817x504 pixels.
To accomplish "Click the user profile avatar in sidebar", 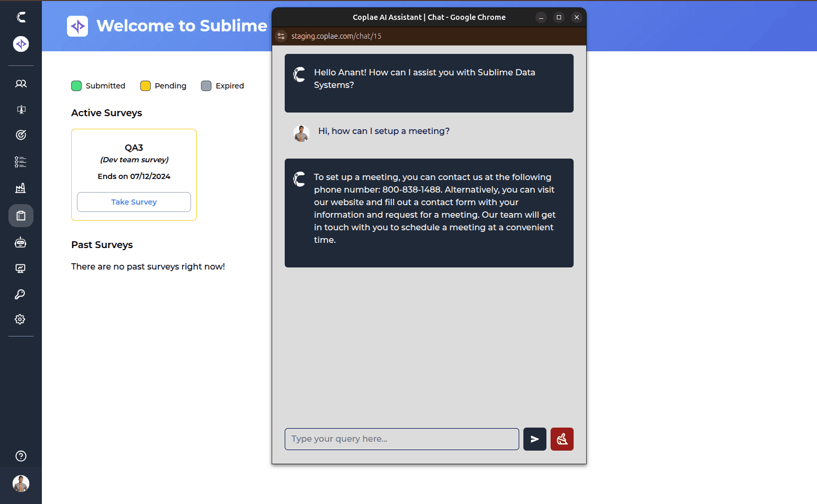I will pos(21,484).
